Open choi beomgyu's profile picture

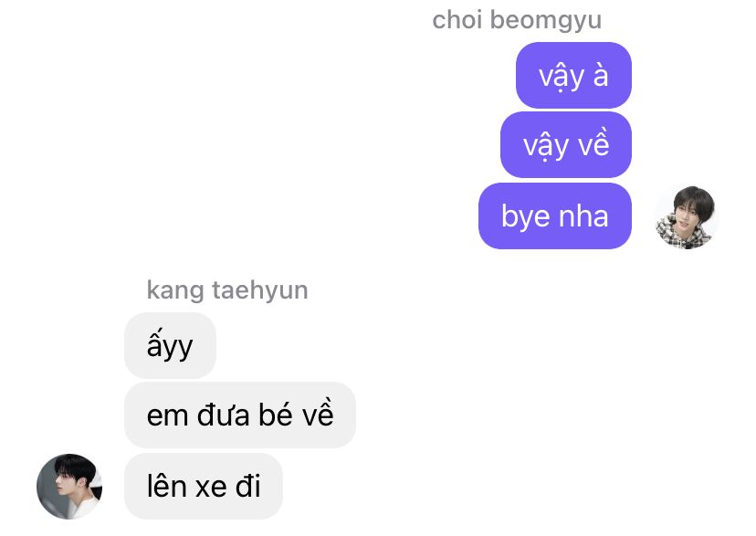point(686,217)
